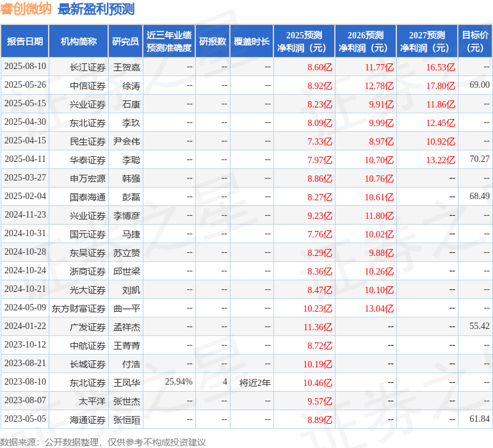Click institution 海通证券
Screen dimensions: 493x448
pyautogui.click(x=88, y=420)
